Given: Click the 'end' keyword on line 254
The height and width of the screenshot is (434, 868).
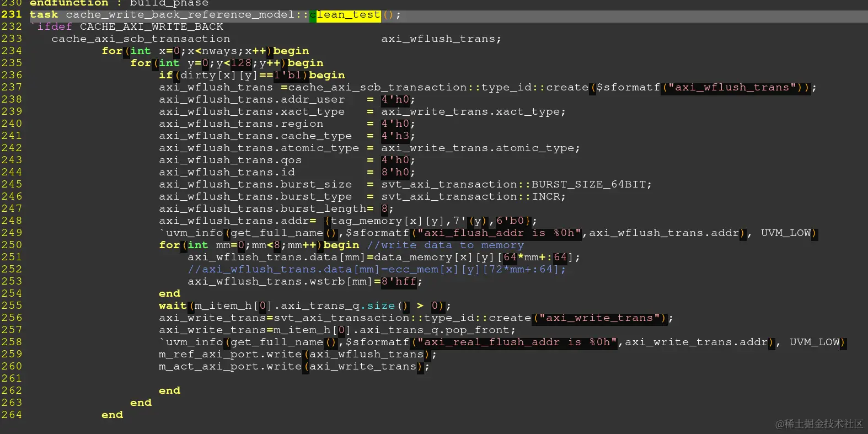Looking at the screenshot, I should coord(169,293).
